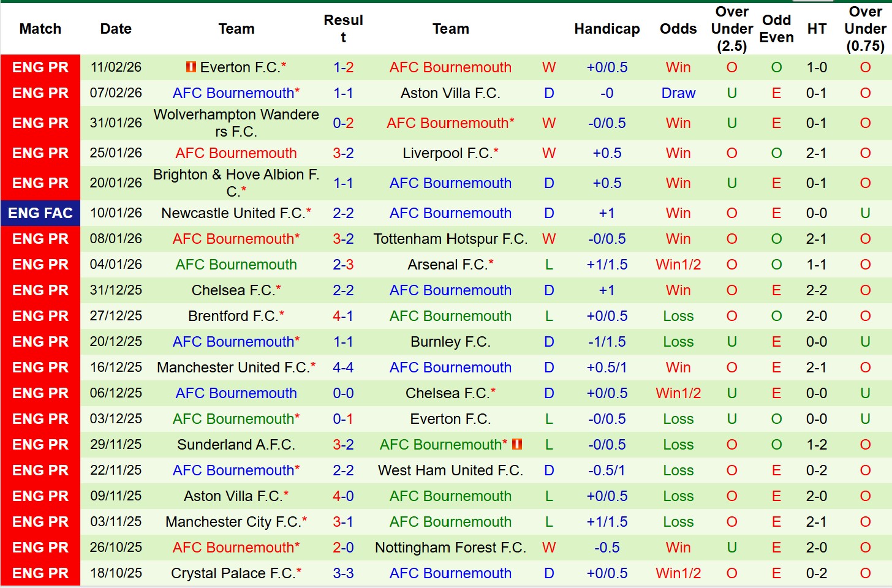Select the ENG FAC competition badge
The image size is (892, 588).
[40, 213]
